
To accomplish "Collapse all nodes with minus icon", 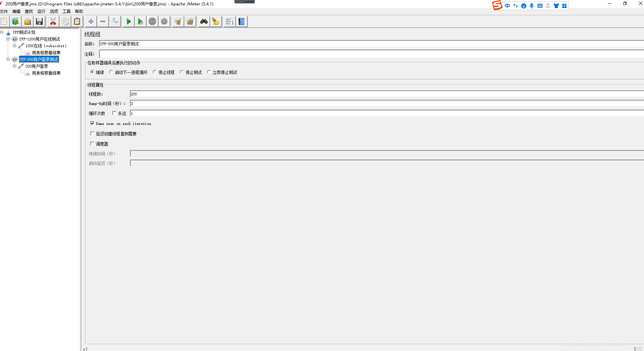I will coord(103,21).
